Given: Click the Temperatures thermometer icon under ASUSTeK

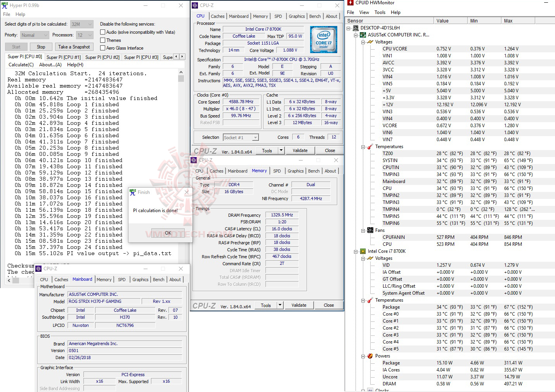Looking at the screenshot, I should point(370,147).
